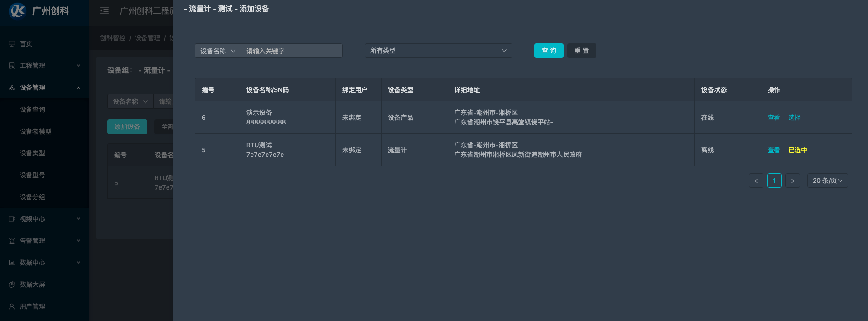Click the background 添加设备 button
Viewport: 868px width, 321px height.
[127, 127]
